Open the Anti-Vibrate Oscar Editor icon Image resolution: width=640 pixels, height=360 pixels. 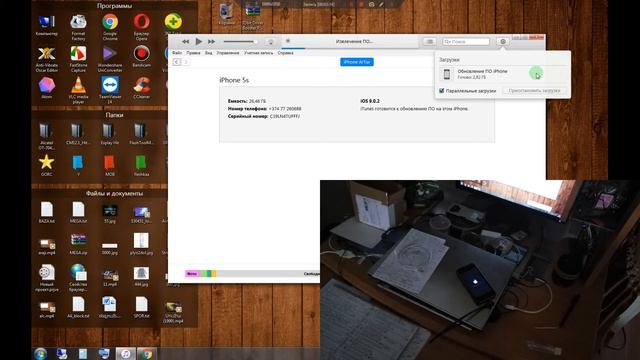[47, 59]
